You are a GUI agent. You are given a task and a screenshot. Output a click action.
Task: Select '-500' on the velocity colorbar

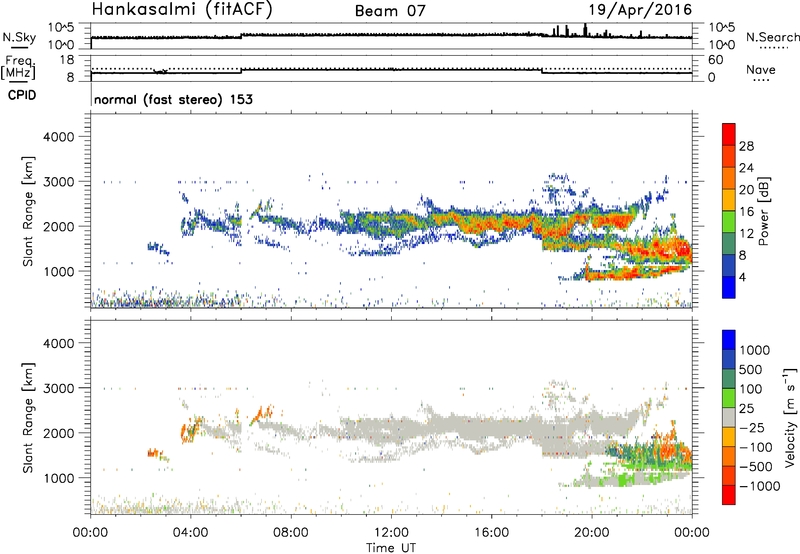(756, 467)
